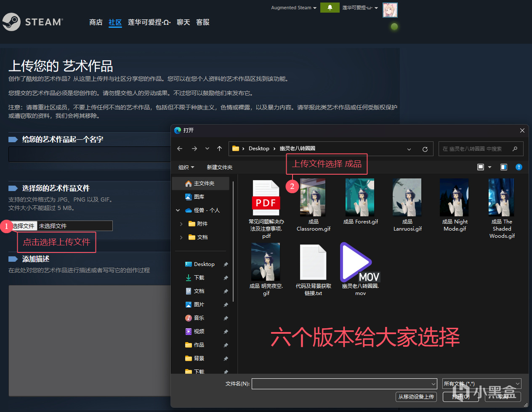532x412 pixels.
Task: Open the Augmented Steam dropdown
Action: [294, 8]
